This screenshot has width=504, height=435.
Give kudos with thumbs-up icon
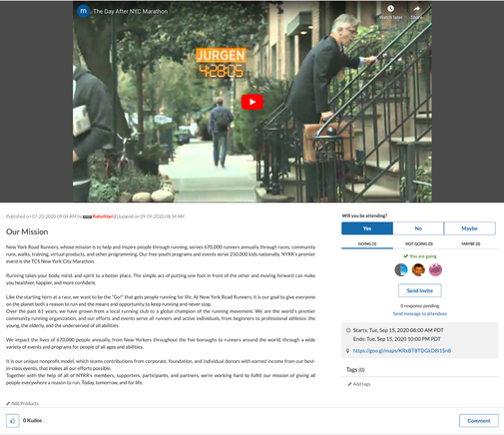[x=13, y=421]
